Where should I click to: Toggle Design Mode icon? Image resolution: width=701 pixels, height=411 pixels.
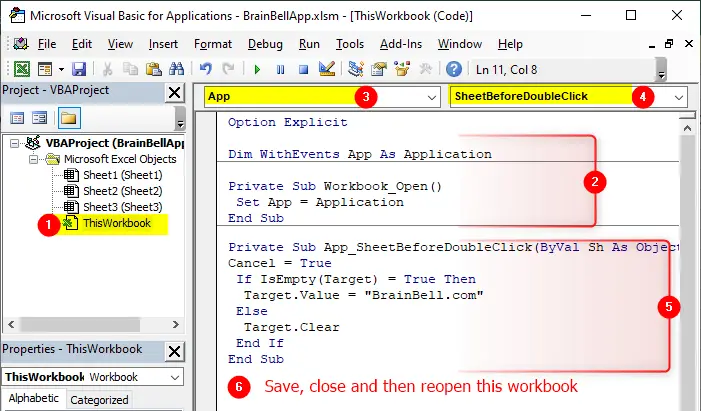pos(327,68)
